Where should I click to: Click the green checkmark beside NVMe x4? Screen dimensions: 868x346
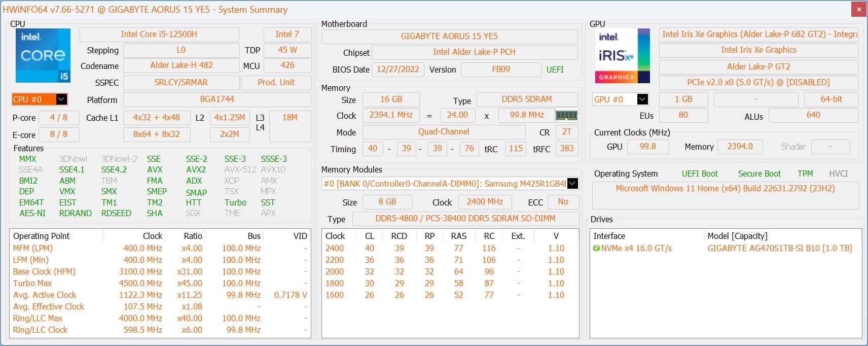596,249
